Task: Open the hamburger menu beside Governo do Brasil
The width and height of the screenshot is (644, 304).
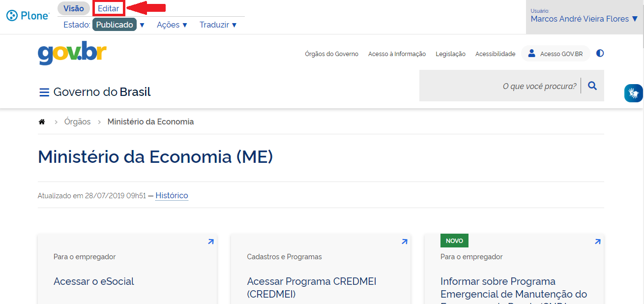Action: tap(44, 92)
